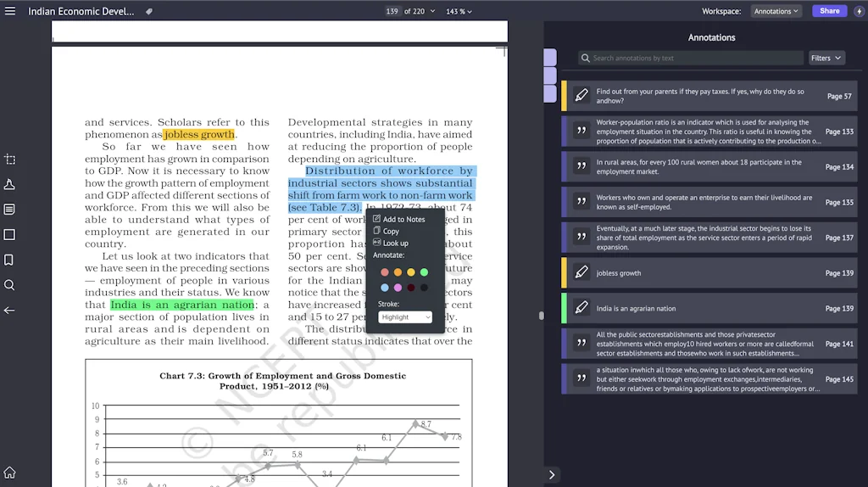Select the dashed area-selection tool
The image size is (868, 487).
pos(10,160)
